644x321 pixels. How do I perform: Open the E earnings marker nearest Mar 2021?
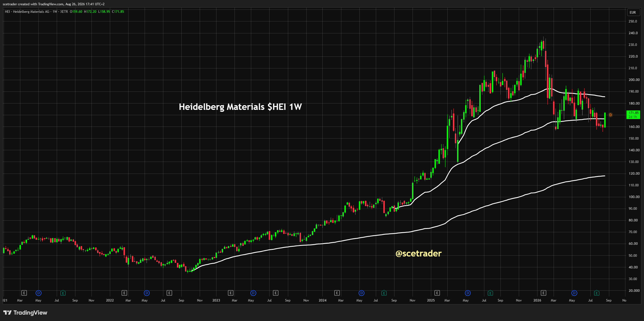(24, 293)
